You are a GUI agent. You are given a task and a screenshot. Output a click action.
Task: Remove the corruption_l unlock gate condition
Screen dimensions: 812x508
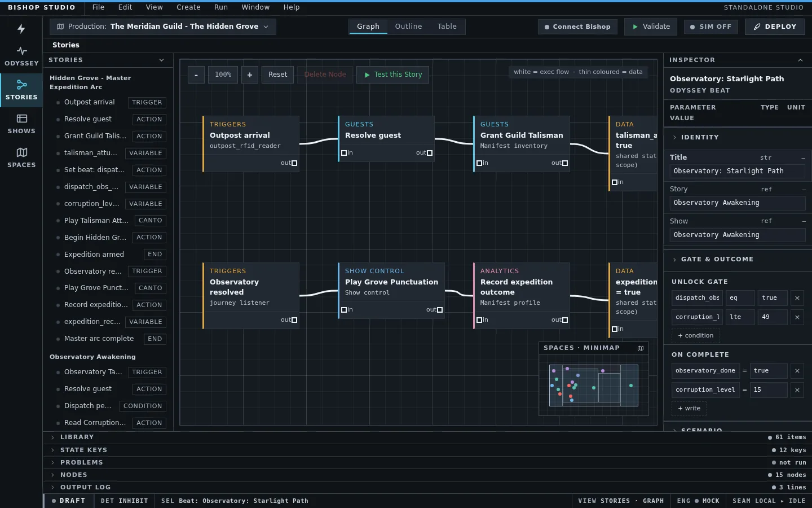(x=797, y=317)
